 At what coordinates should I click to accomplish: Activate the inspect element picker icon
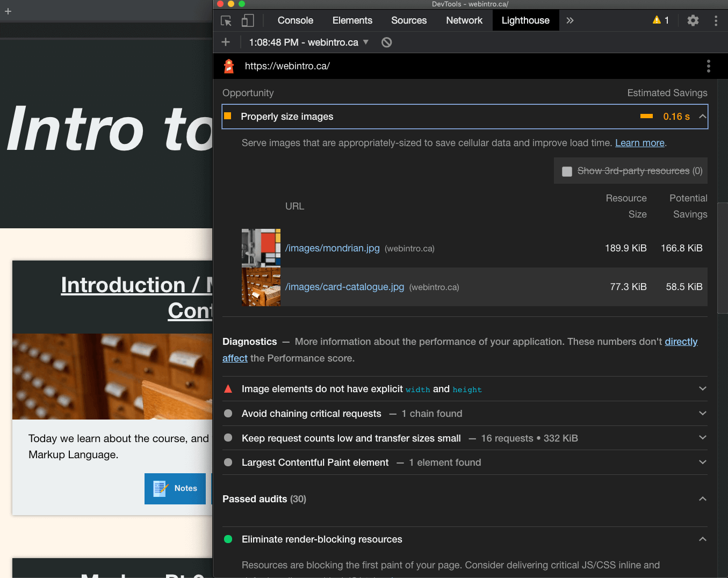point(226,21)
